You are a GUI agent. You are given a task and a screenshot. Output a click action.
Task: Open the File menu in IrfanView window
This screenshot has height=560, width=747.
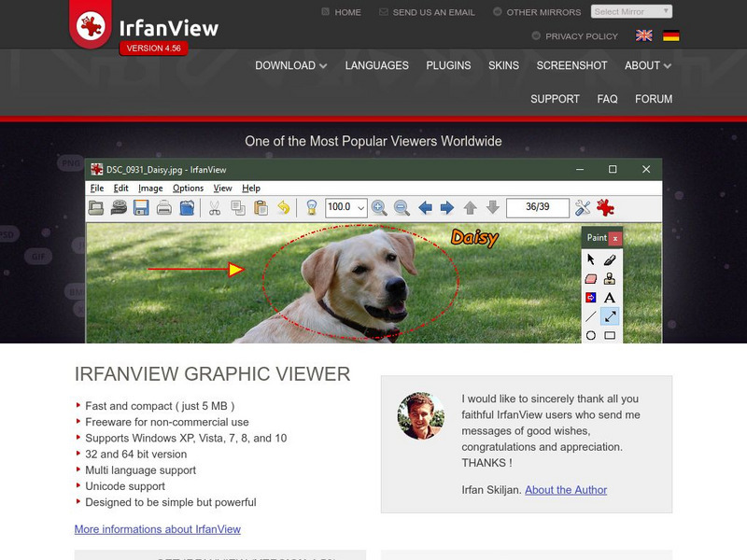pos(97,189)
